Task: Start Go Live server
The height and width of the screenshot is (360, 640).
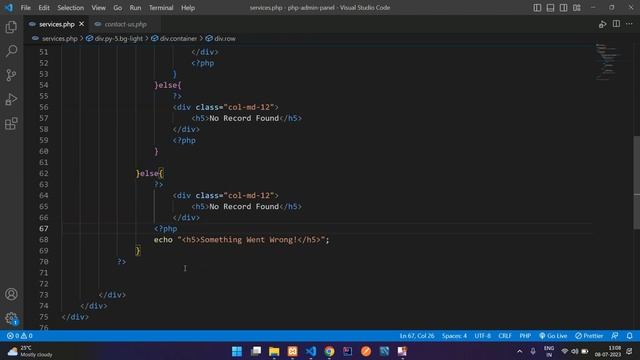Action: [x=553, y=336]
